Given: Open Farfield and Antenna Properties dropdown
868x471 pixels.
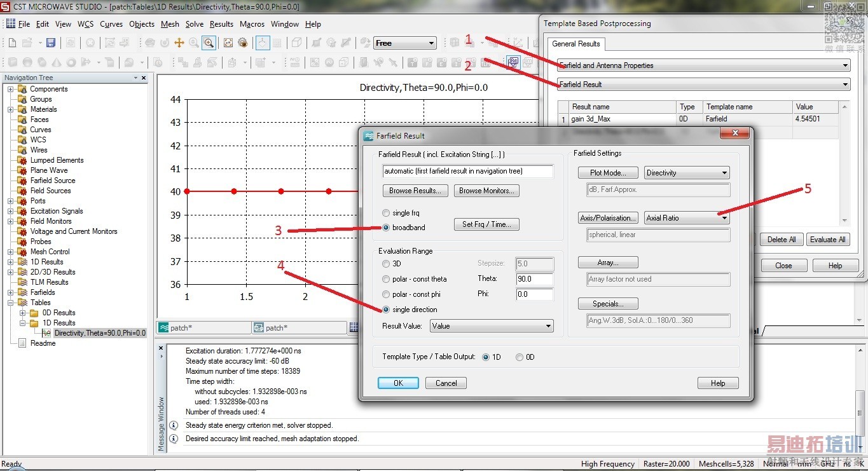Looking at the screenshot, I should point(704,65).
